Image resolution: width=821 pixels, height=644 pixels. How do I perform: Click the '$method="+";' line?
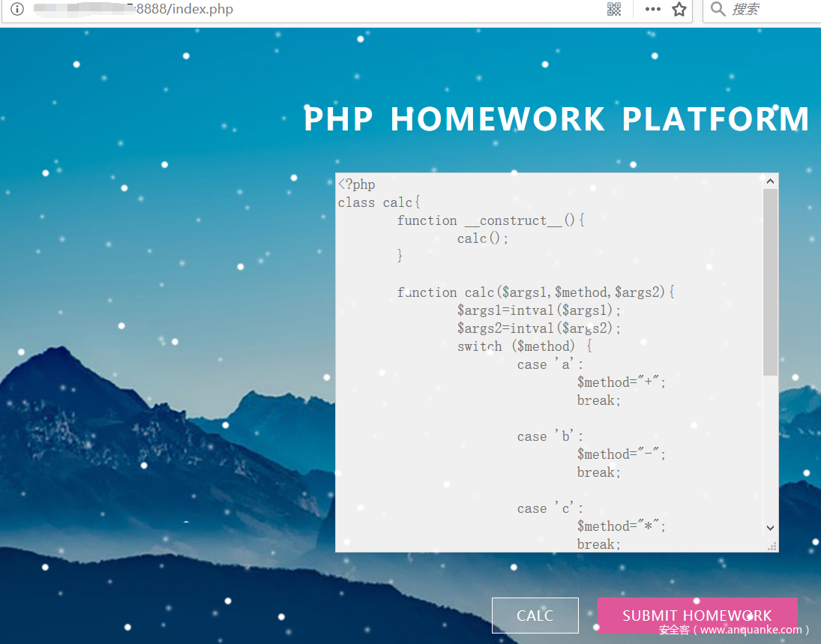[x=622, y=382]
